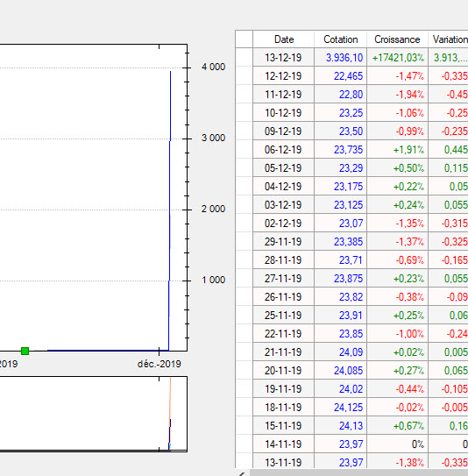
Task: Select cotation value 24,09
Action: point(341,352)
